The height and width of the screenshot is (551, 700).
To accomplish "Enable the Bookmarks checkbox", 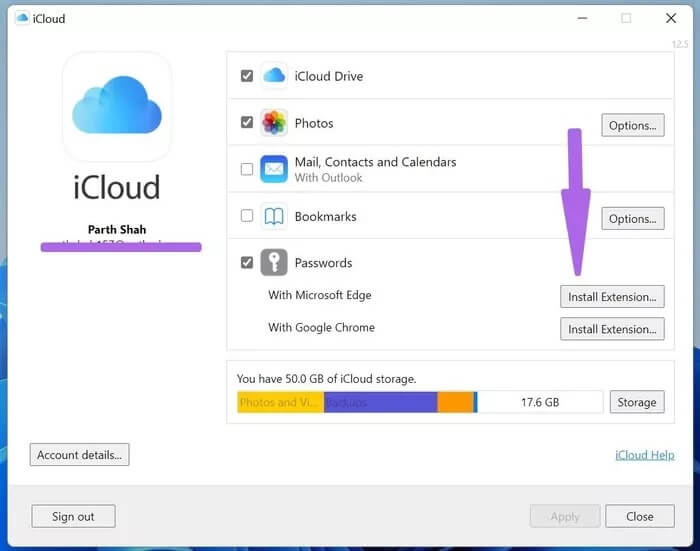I will 247,216.
